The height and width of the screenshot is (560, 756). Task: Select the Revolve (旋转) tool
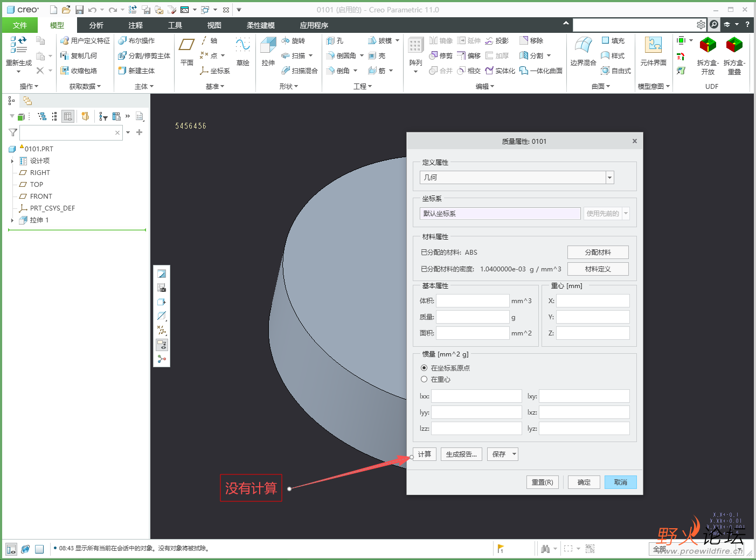tap(293, 41)
